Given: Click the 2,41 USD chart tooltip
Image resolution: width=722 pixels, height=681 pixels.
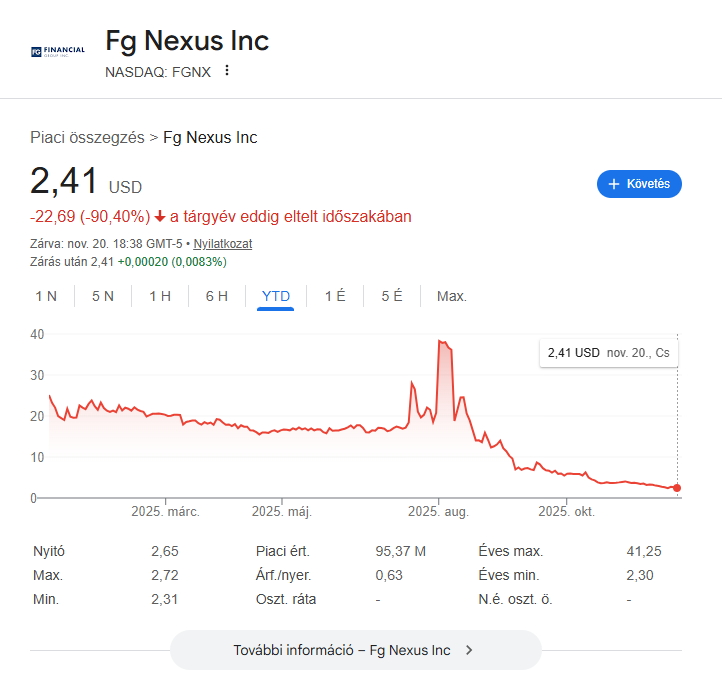Looking at the screenshot, I should tap(609, 353).
